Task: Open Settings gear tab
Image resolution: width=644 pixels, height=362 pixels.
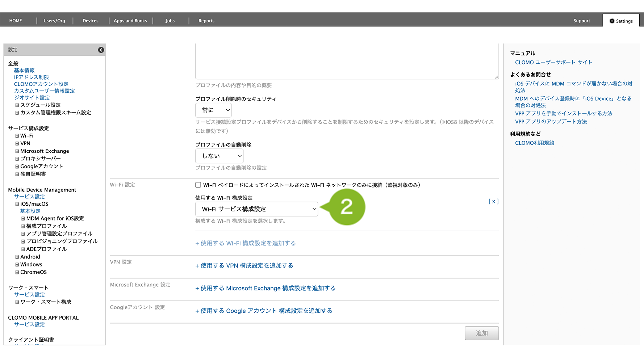Action: point(621,21)
